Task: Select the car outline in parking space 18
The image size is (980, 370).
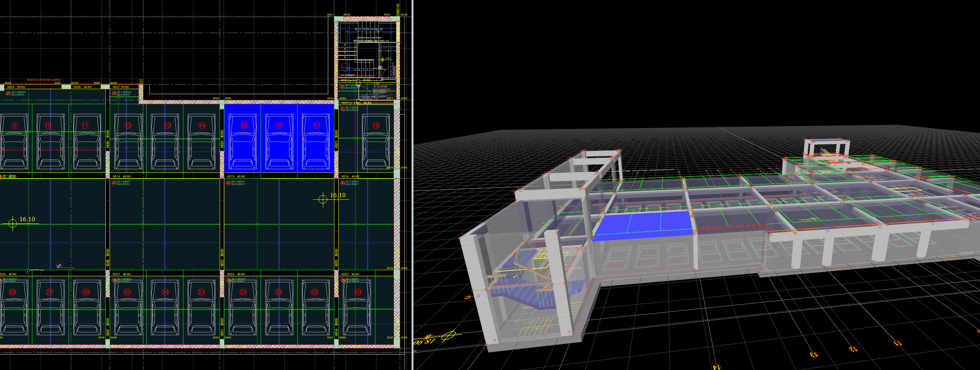Action: [x=375, y=144]
